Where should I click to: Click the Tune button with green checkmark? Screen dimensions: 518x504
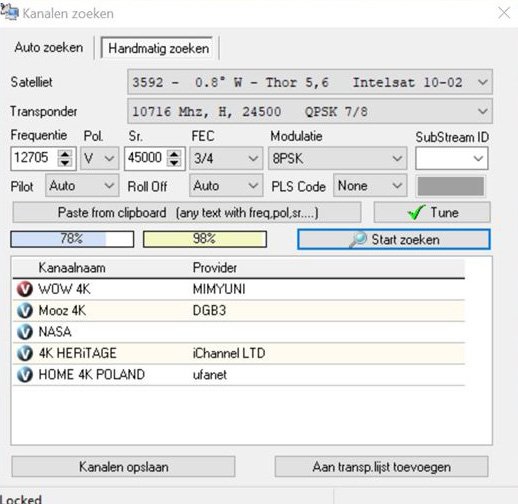click(x=432, y=212)
